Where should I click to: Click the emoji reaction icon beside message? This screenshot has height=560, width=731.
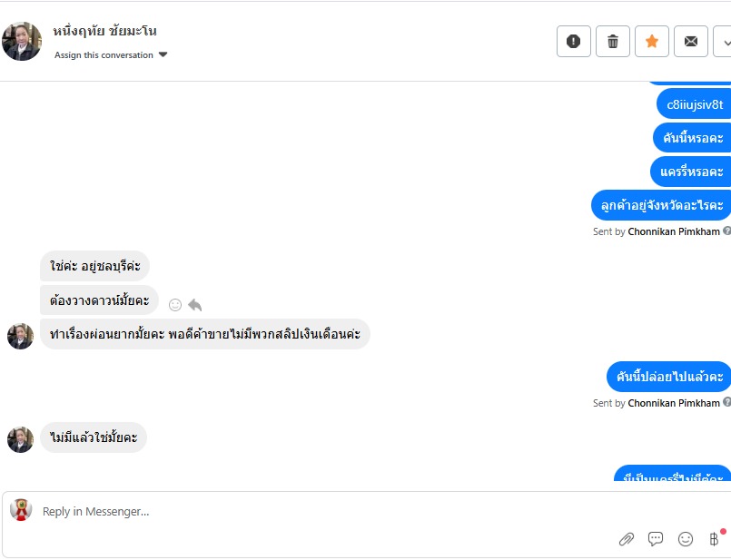click(x=175, y=305)
